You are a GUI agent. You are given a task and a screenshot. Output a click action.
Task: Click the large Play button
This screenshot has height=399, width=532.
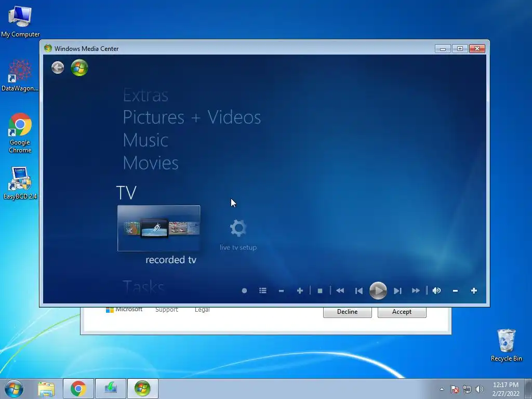pos(378,291)
